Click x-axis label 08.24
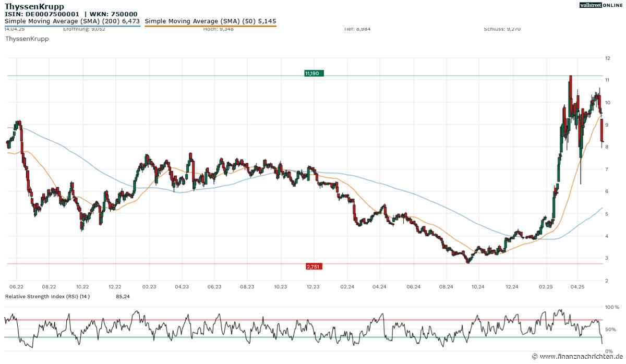The height and width of the screenshot is (364, 626). click(446, 287)
